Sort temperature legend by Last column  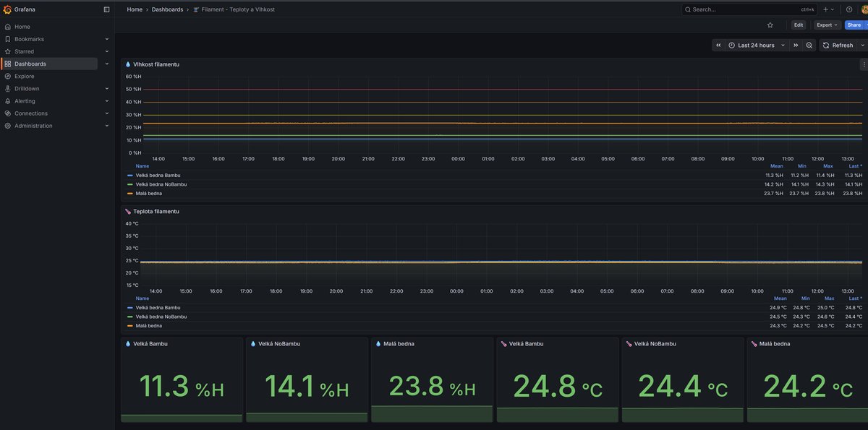856,298
